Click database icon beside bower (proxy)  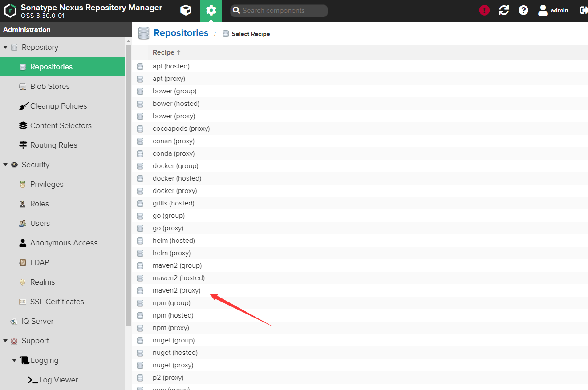click(140, 116)
